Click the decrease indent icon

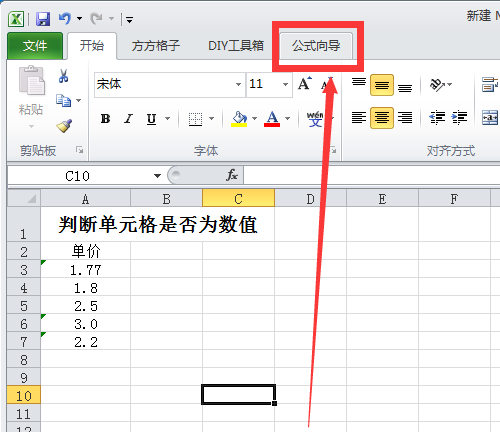coord(437,118)
